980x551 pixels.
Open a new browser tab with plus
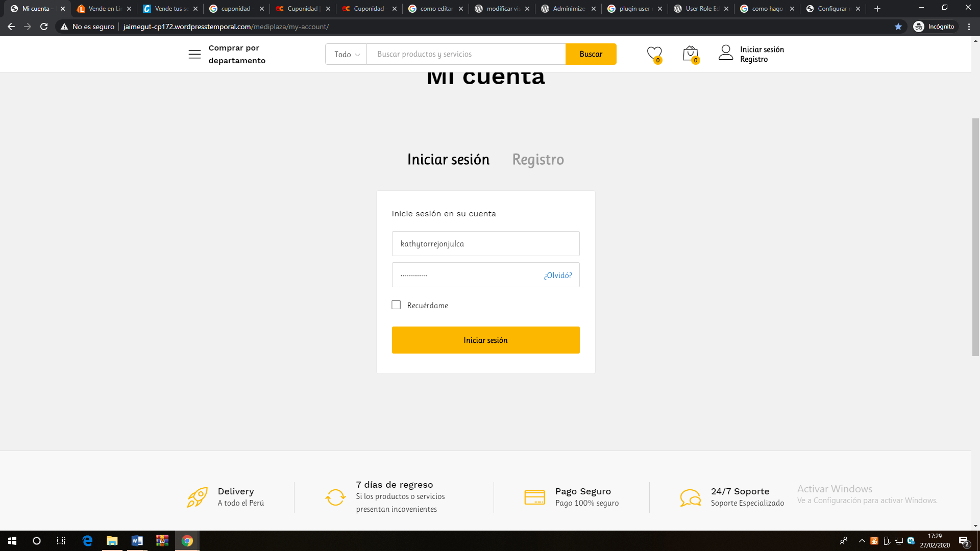pyautogui.click(x=877, y=9)
